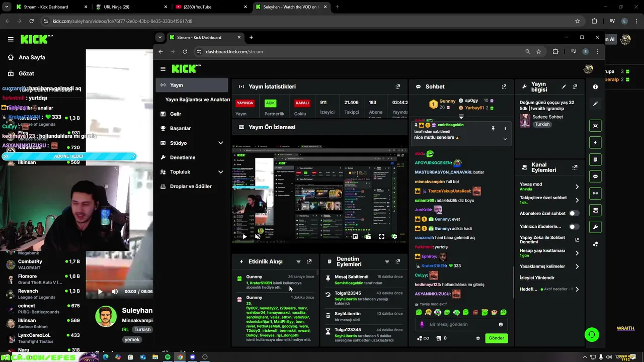This screenshot has width=644, height=362.
Task: Type in the Bir mesaj gönderin field
Action: click(460, 324)
